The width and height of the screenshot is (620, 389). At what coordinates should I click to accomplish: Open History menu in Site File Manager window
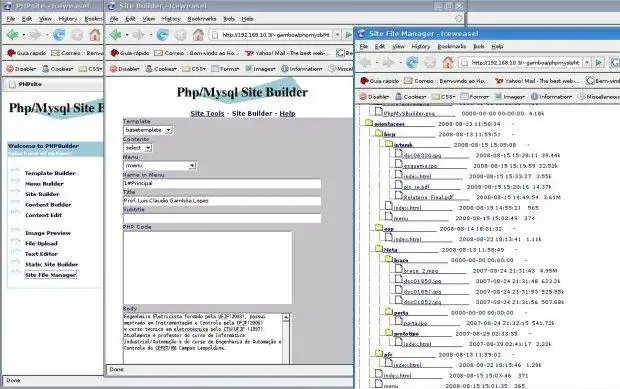pos(420,46)
